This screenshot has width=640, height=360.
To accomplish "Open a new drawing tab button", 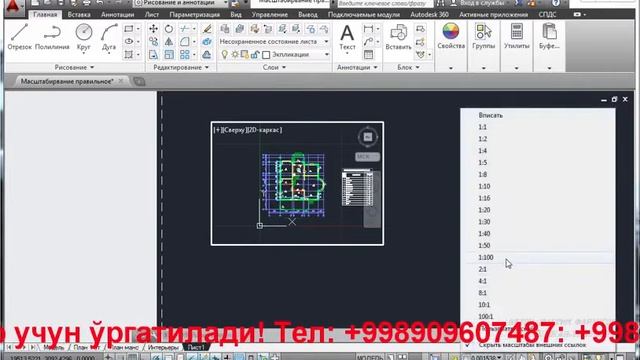I will point(139,81).
